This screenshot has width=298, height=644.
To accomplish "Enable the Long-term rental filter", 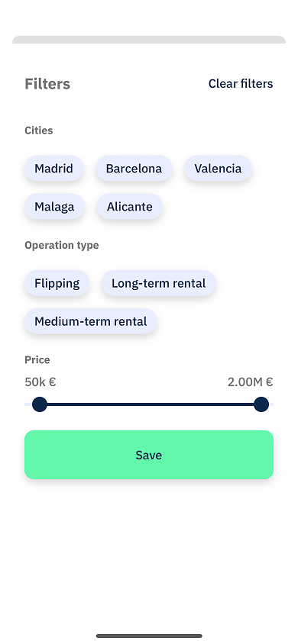I will point(159,283).
